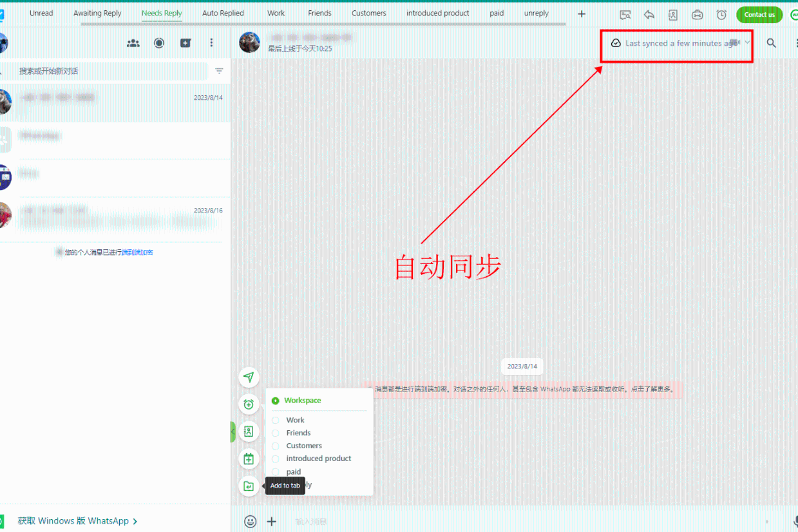The image size is (798, 532).
Task: Select the Customers radio button in the popup
Action: click(x=277, y=446)
